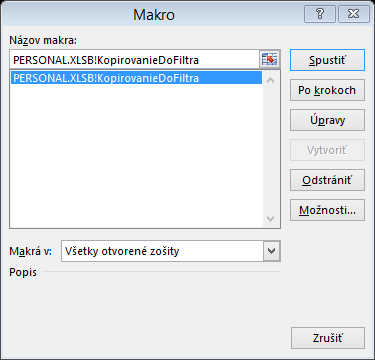Viewport: 375px width, 360px height.
Task: Click the Makrá v: label
Action: click(31, 251)
